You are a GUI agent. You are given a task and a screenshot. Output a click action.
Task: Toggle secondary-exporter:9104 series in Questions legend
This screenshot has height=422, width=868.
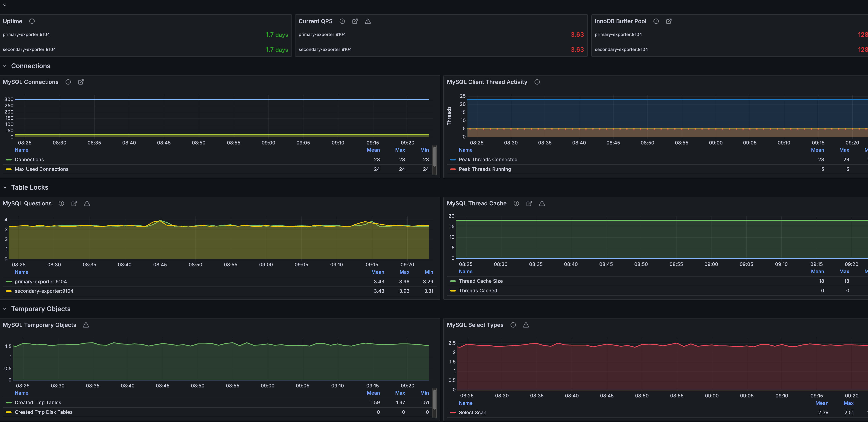(44, 291)
